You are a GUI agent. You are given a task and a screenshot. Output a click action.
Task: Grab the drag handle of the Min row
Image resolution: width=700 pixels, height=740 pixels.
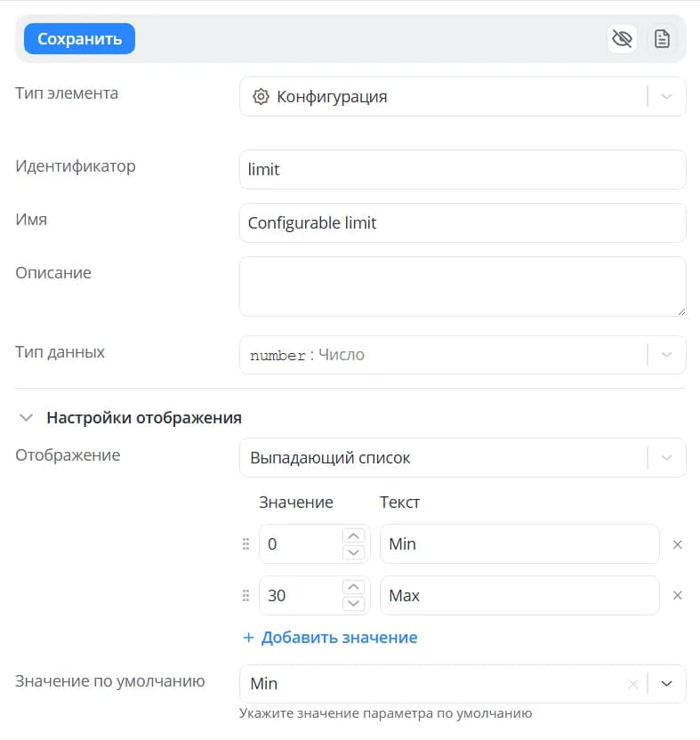pyautogui.click(x=245, y=544)
